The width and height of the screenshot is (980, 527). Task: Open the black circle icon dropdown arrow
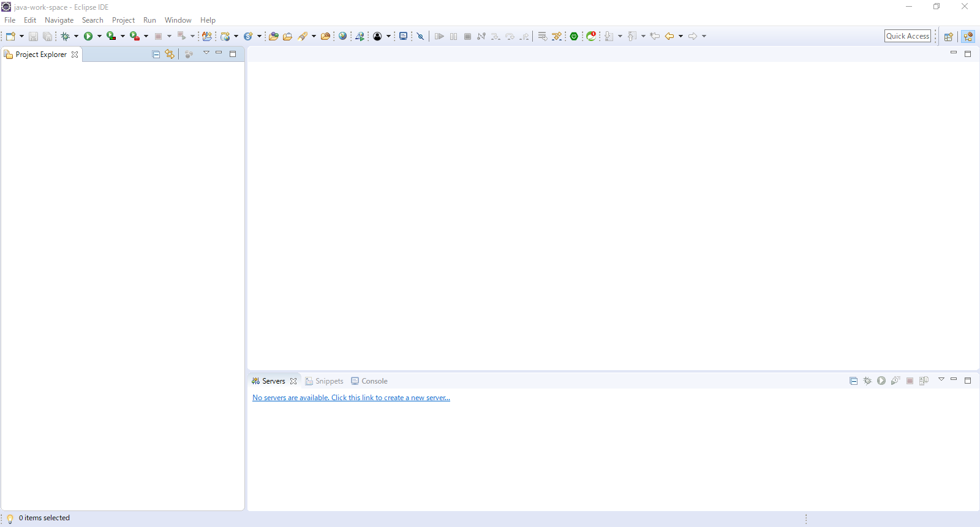(x=388, y=36)
